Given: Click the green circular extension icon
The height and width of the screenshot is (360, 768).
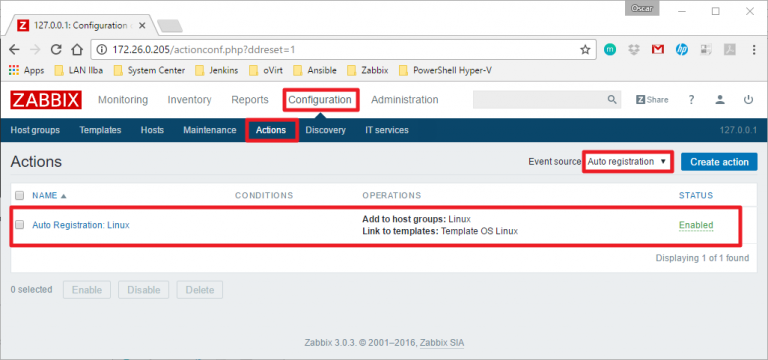Looking at the screenshot, I should 610,49.
